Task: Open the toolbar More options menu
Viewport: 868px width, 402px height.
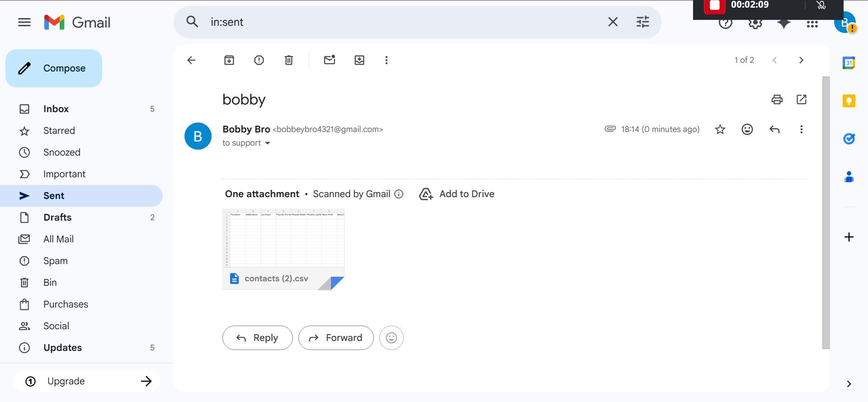Action: (x=387, y=60)
